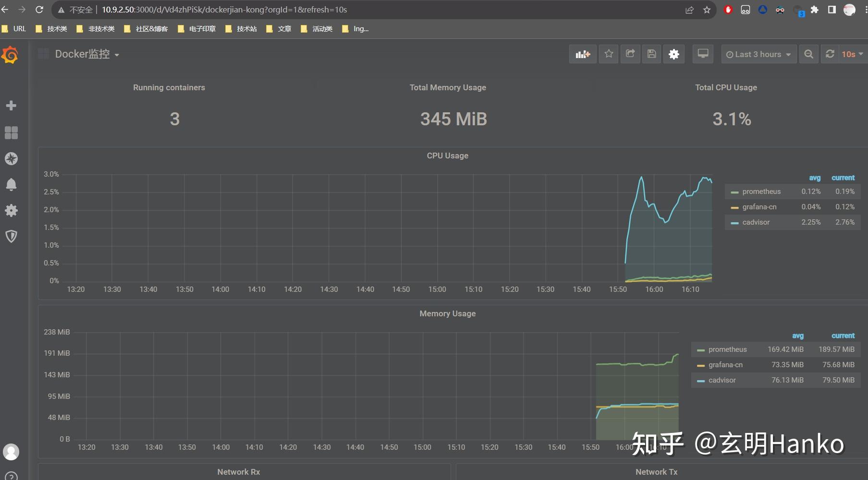Screen dimensions: 868x480
Task: Refresh the dashboard with the sync icon
Action: click(x=830, y=54)
